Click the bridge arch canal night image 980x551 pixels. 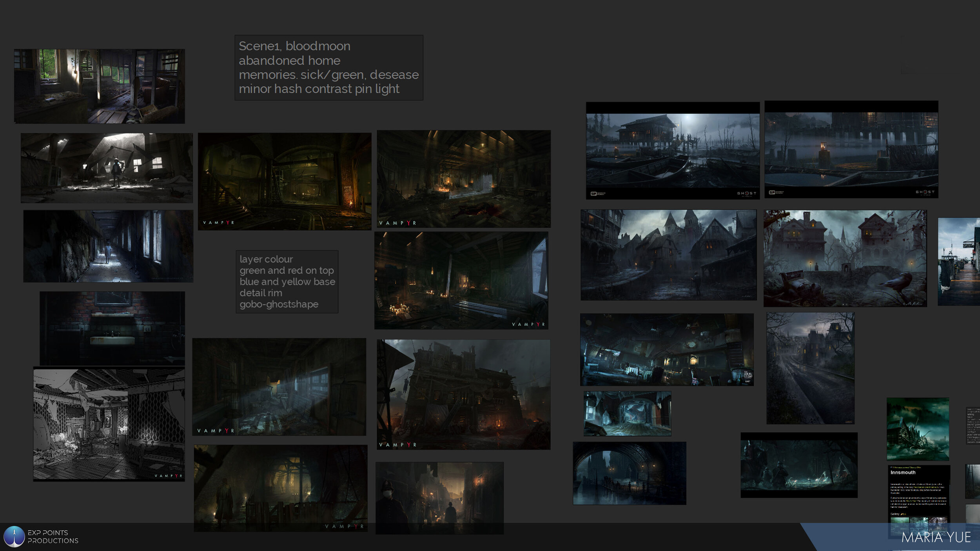coord(629,473)
